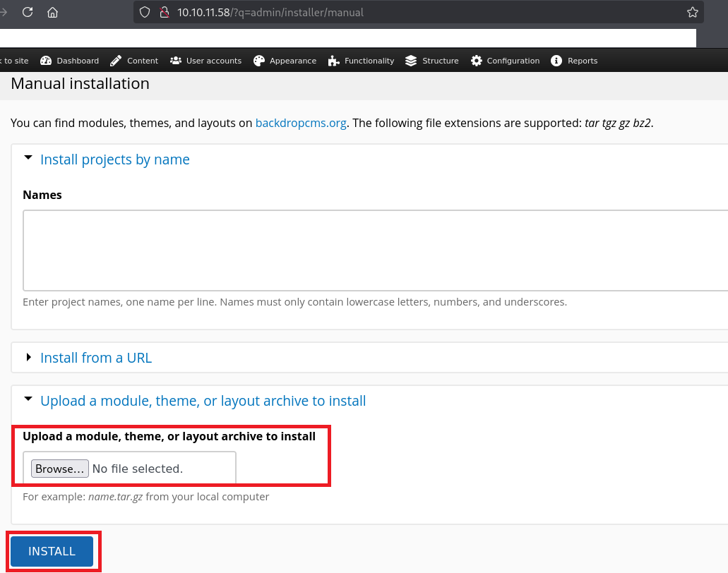
Task: Click the Functionality puzzle piece icon
Action: point(334,61)
